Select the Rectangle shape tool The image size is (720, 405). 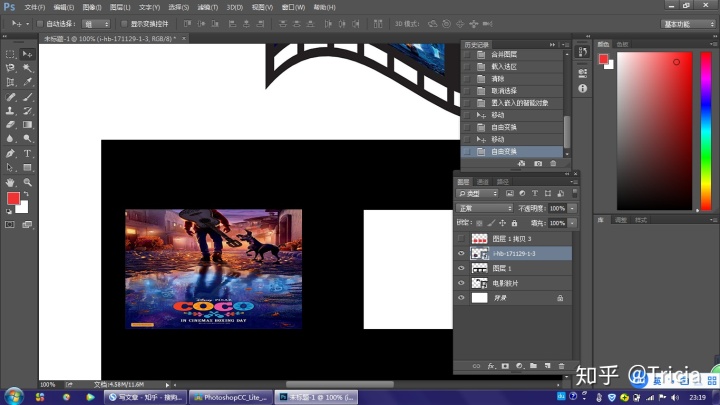tap(28, 168)
